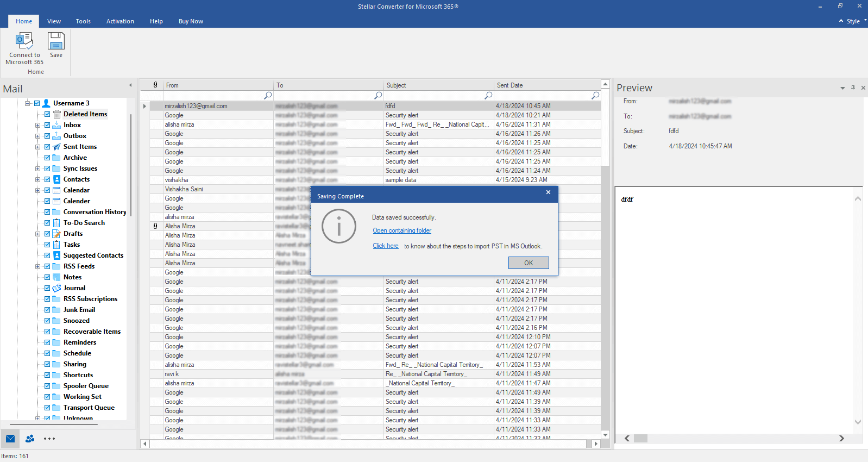
Task: Open the Tools tab
Action: [83, 21]
